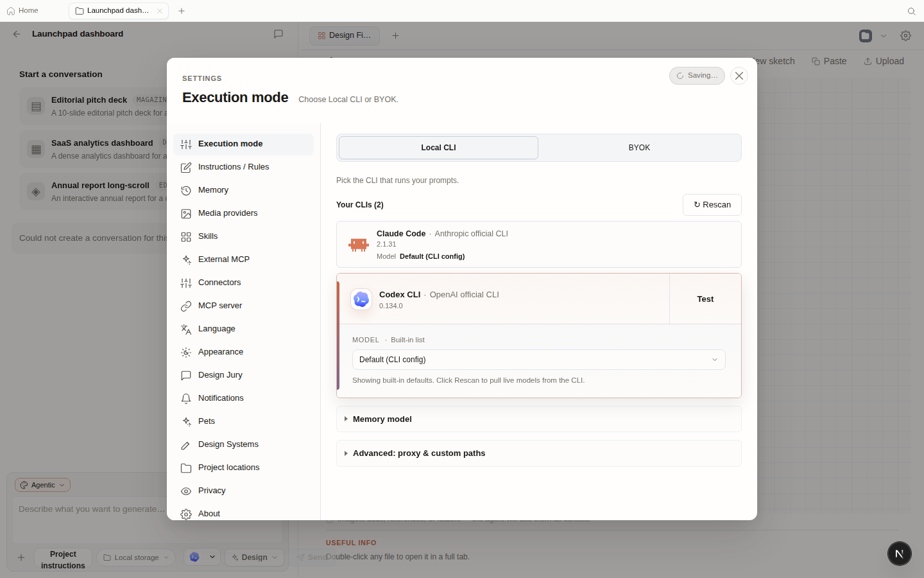Click the Language translate icon
The width and height of the screenshot is (924, 578).
[x=186, y=329]
